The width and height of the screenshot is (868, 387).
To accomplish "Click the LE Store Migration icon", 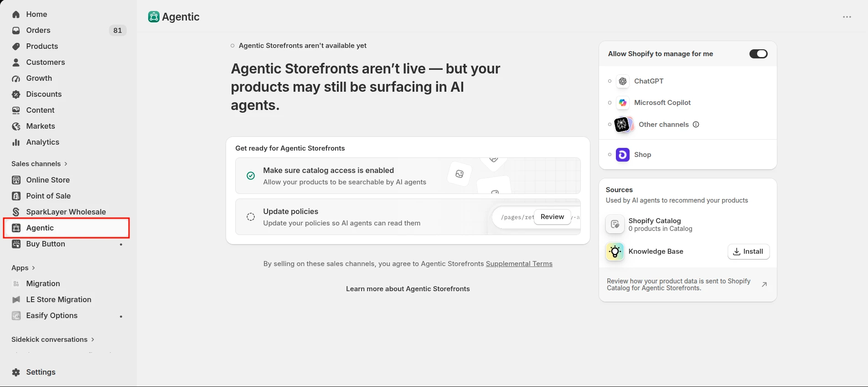I will pos(16,300).
